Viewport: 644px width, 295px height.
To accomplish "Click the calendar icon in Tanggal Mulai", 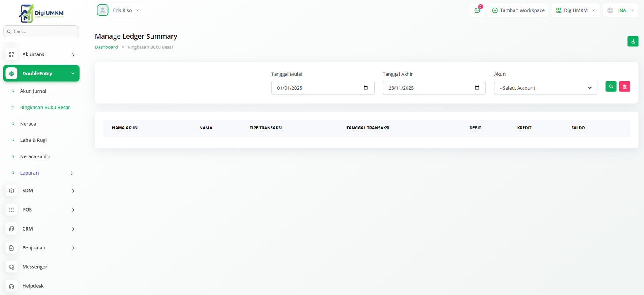I will 365,88.
